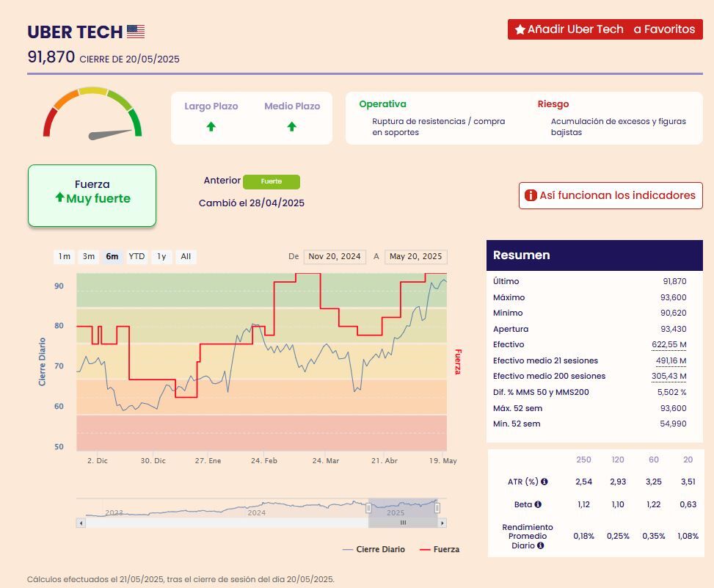Click the 120 column header

[x=618, y=460]
